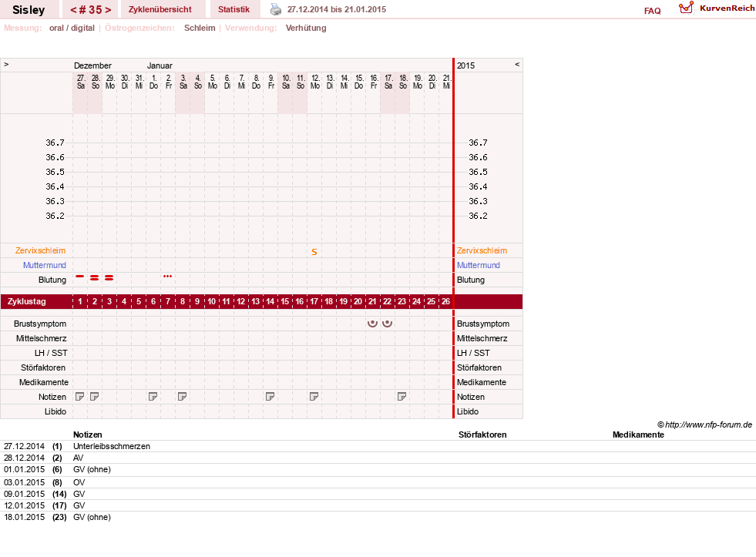Click bleeding marker on cycle day 3
756x557 pixels.
click(x=109, y=277)
